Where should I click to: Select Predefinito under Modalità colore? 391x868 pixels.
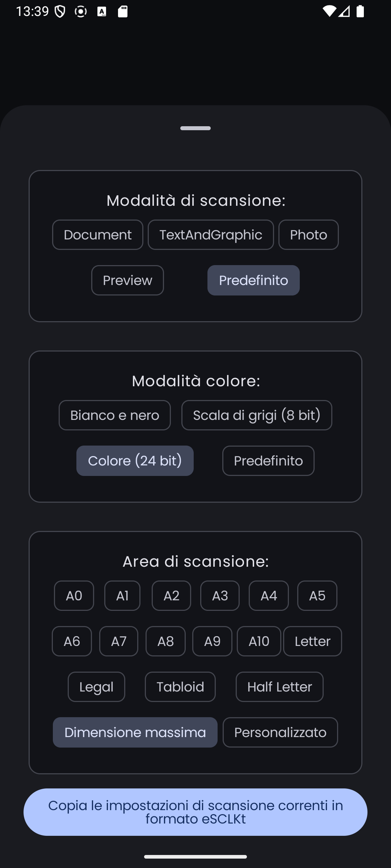coord(268,461)
